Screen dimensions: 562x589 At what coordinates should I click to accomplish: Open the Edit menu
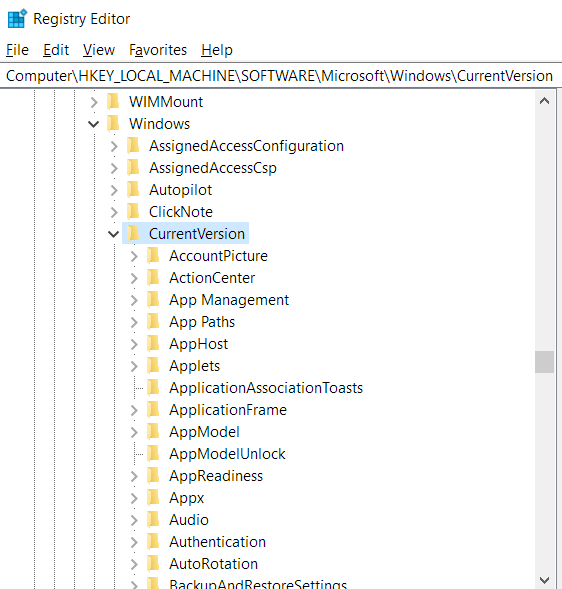click(x=56, y=50)
